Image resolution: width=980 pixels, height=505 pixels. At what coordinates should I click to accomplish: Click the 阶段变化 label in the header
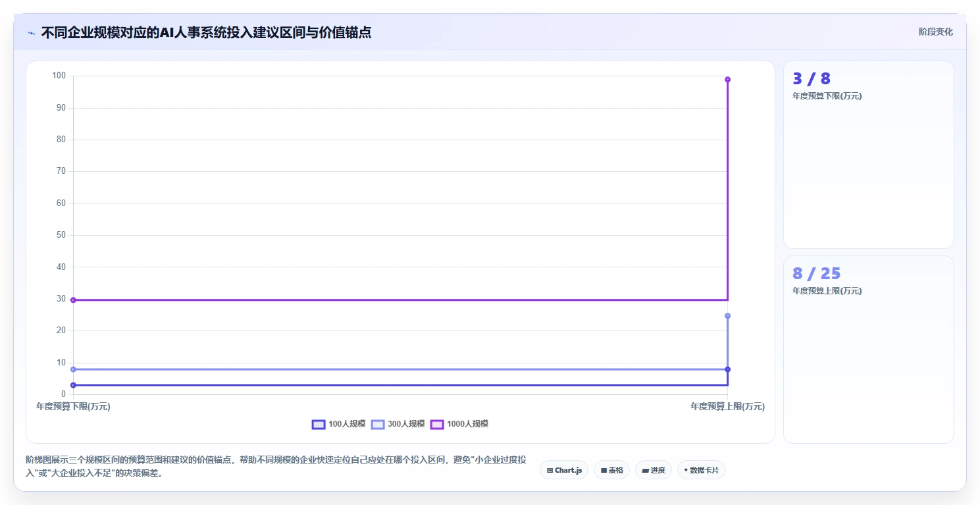(935, 32)
